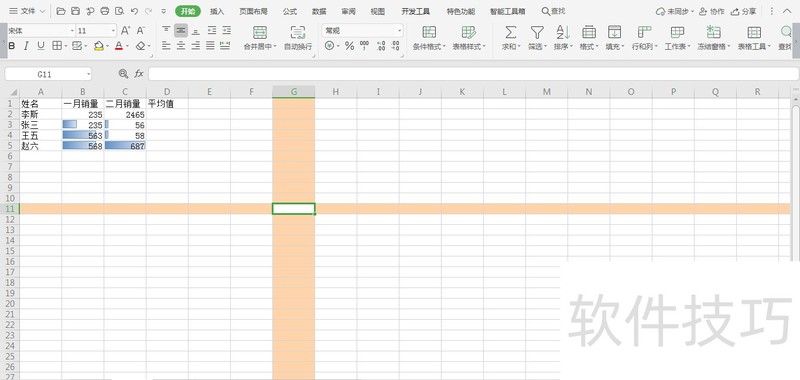The image size is (800, 380).
Task: Click the red font color button
Action: [x=119, y=46]
